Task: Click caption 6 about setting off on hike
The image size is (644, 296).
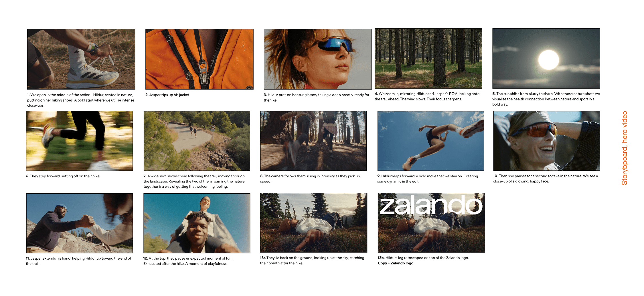Action: click(63, 176)
